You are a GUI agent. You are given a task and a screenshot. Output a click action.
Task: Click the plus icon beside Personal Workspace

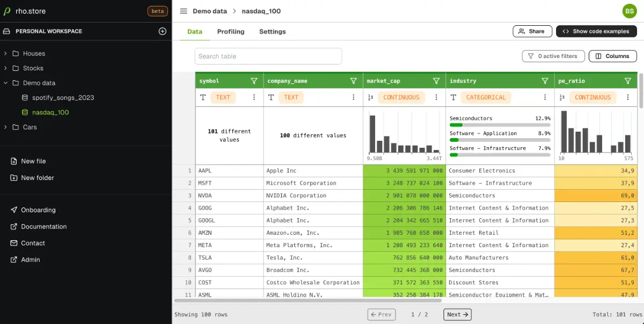(163, 31)
